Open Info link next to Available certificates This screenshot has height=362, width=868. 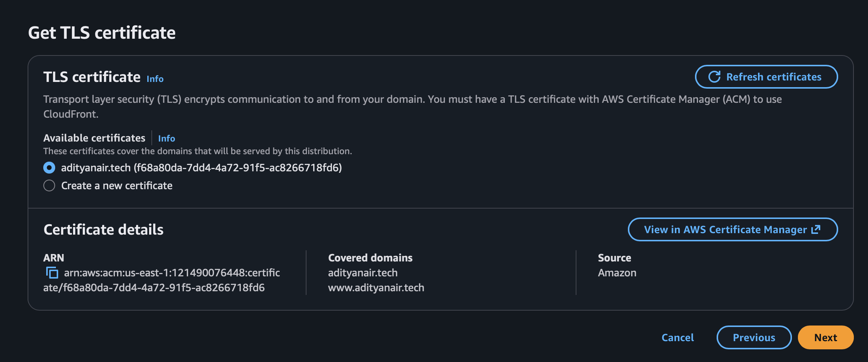coord(166,139)
